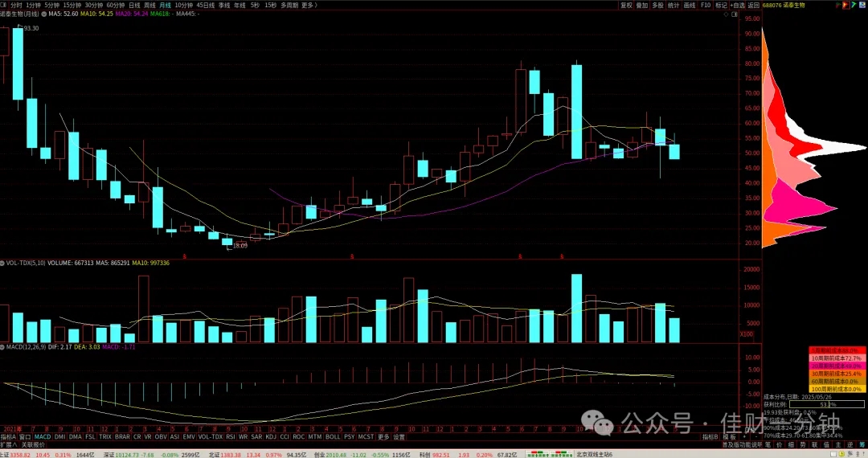Click the 指标B label
The height and width of the screenshot is (458, 868).
tap(710, 437)
